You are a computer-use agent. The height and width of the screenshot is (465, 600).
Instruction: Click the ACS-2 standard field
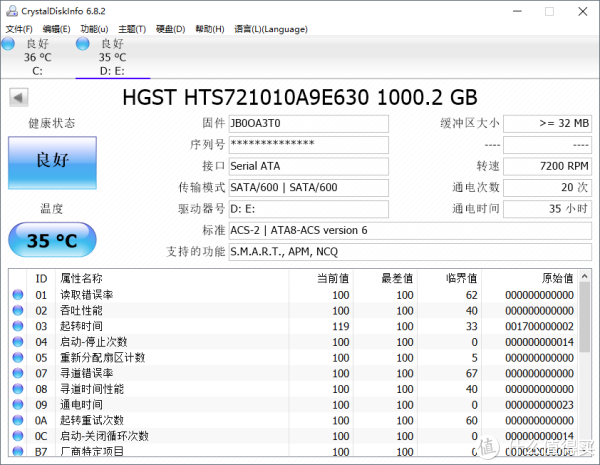[410, 230]
